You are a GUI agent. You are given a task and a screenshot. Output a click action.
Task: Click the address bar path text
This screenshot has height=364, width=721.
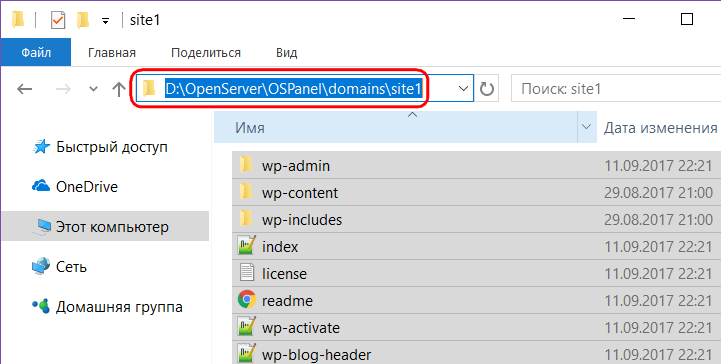coord(293,89)
